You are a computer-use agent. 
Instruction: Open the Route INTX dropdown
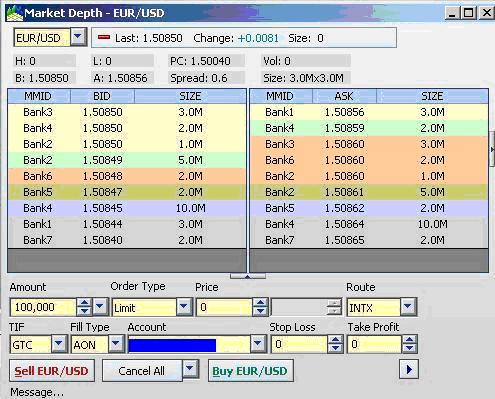tap(408, 307)
